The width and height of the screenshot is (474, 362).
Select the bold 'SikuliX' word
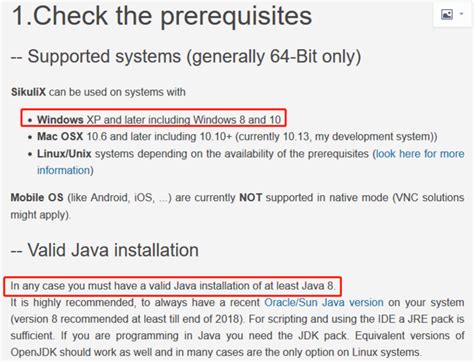pos(28,92)
